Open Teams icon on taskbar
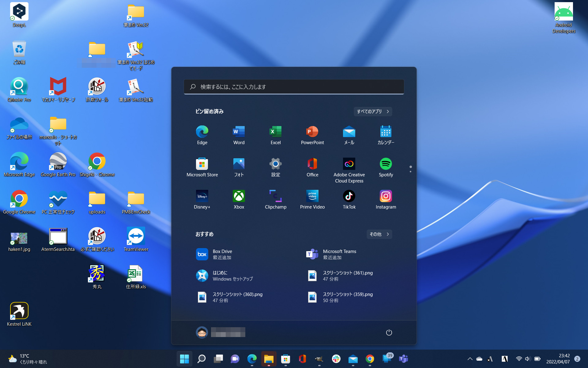Viewport: 588px width, 368px height. point(403,359)
